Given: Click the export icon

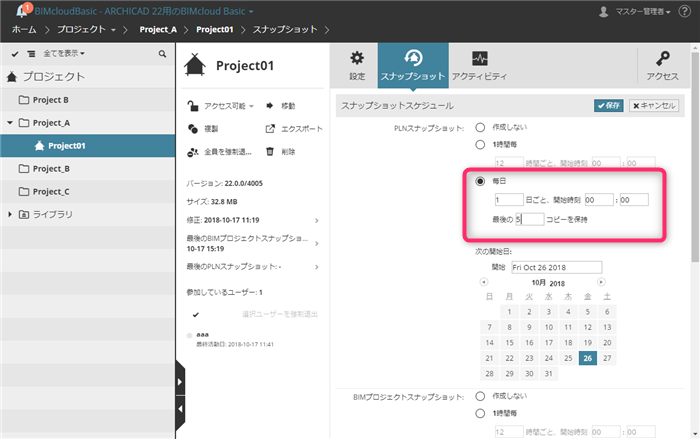Looking at the screenshot, I should point(270,129).
